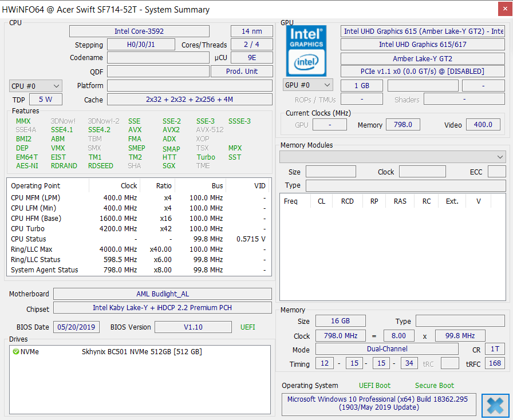Image resolution: width=513 pixels, height=420 pixels.
Task: Click the Freq column header in memory table
Action: point(291,201)
